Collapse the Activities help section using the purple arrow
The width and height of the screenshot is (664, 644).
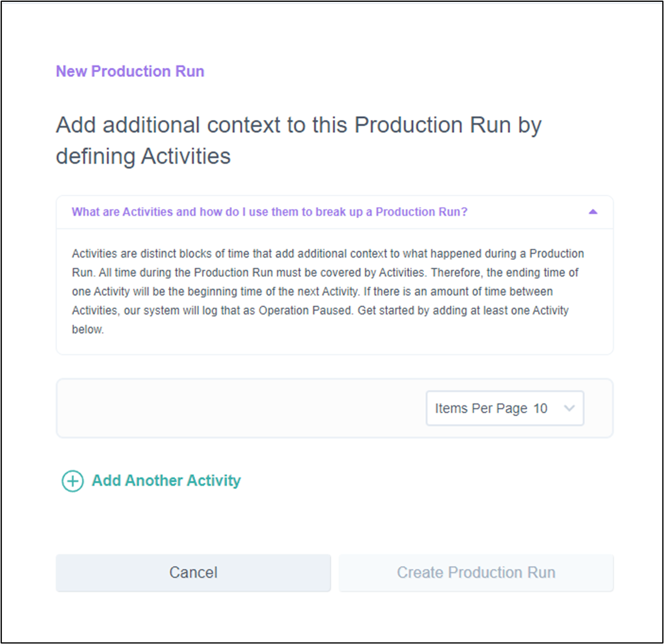[593, 211]
